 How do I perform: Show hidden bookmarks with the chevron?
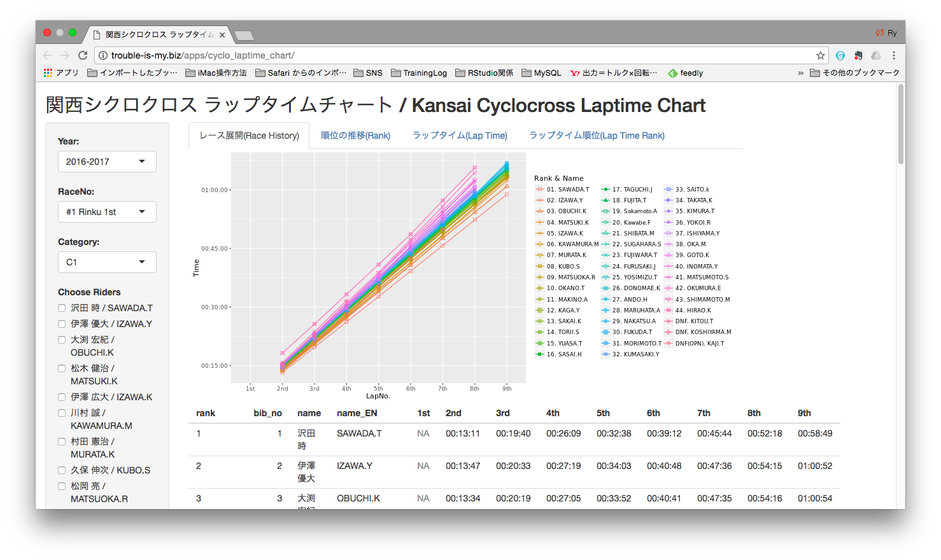800,73
